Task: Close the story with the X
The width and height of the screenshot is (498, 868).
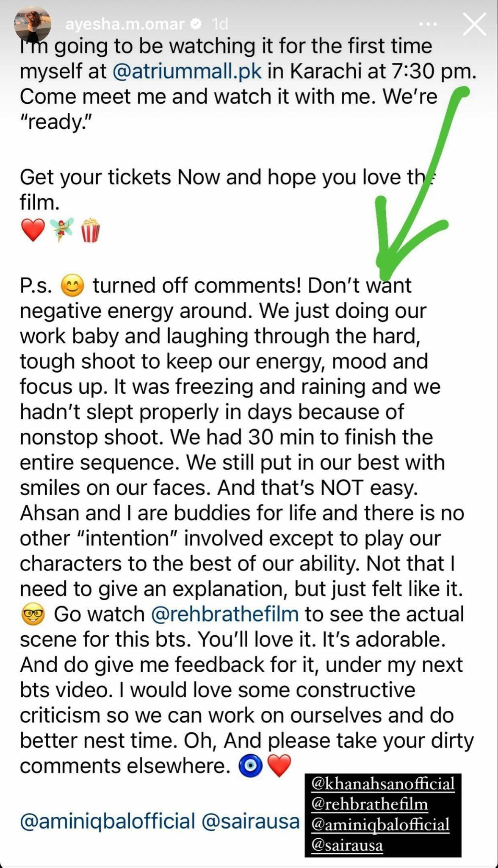Action: coord(474,25)
